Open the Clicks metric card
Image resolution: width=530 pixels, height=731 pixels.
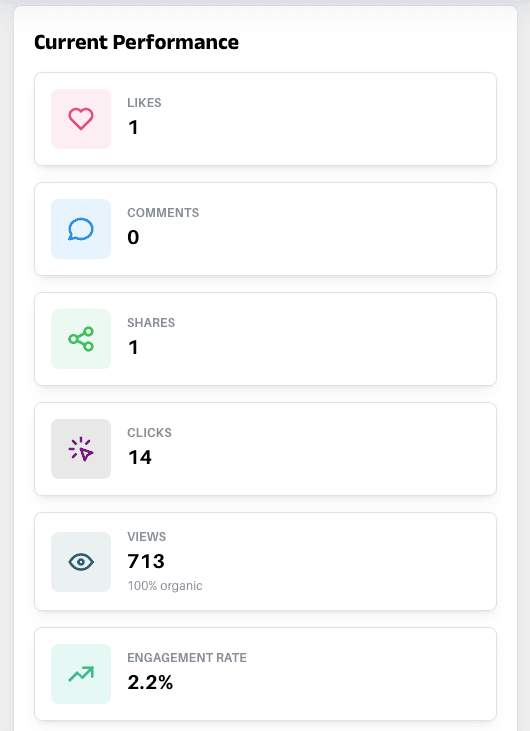(x=265, y=449)
